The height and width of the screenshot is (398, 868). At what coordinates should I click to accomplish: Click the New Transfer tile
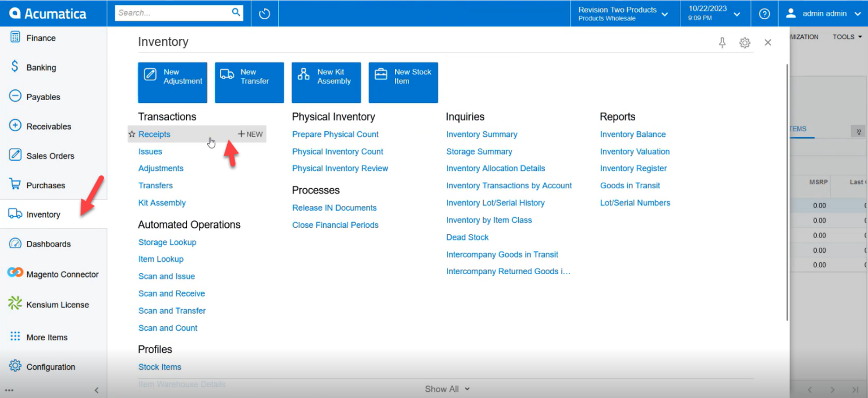click(x=249, y=83)
